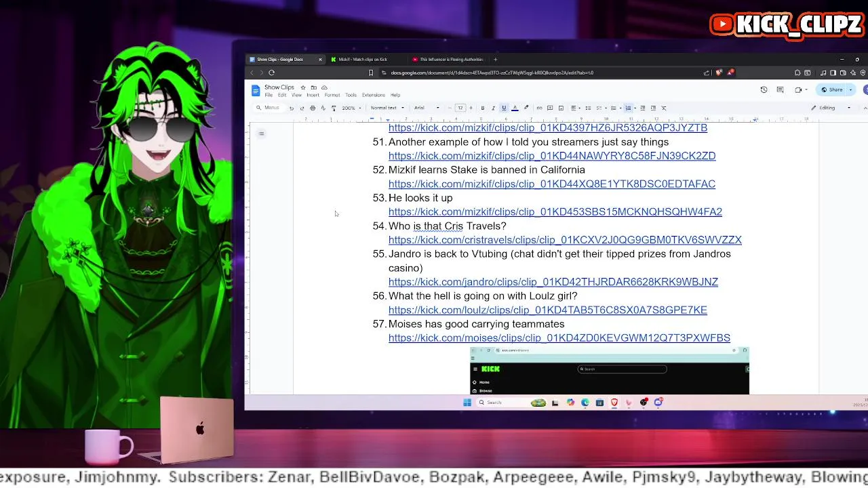Show all comments icon in header

click(780, 89)
